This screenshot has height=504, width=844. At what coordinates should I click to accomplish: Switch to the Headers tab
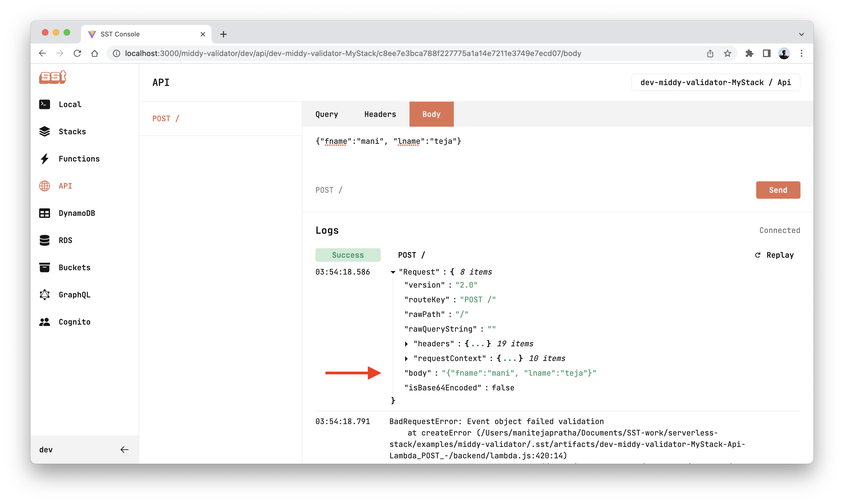pos(380,114)
